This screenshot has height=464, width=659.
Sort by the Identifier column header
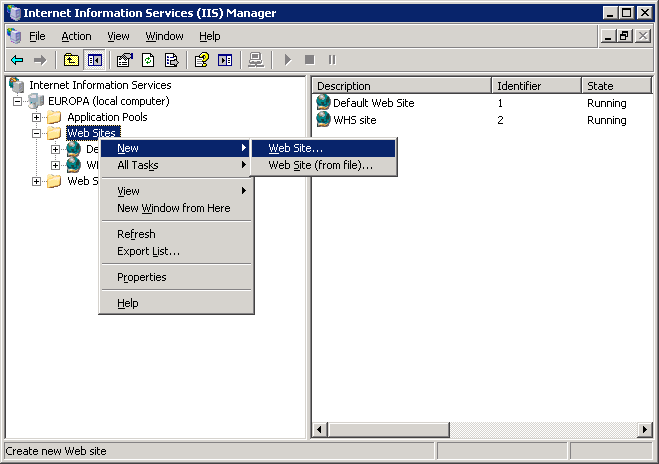(536, 86)
